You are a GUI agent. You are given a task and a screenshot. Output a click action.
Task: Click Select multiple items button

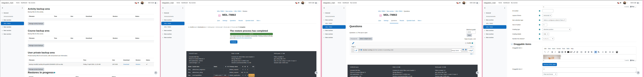(x=365, y=39)
